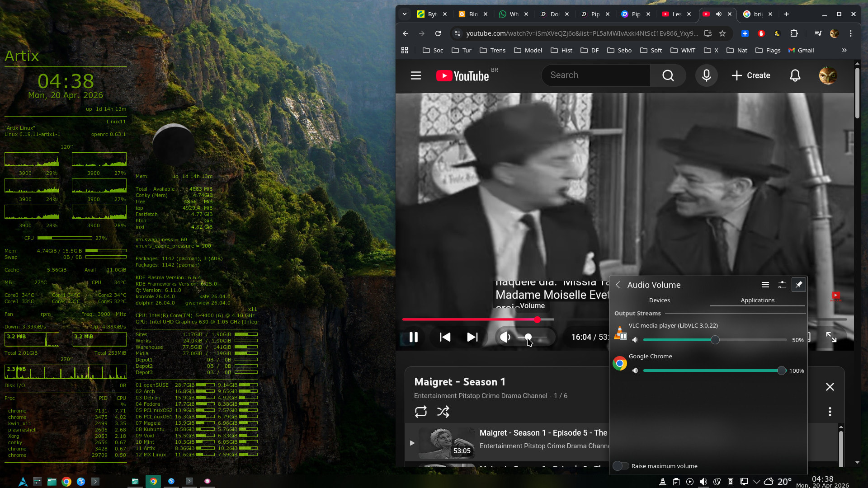This screenshot has height=488, width=868.
Task: Toggle playlist loop icon
Action: point(420,412)
